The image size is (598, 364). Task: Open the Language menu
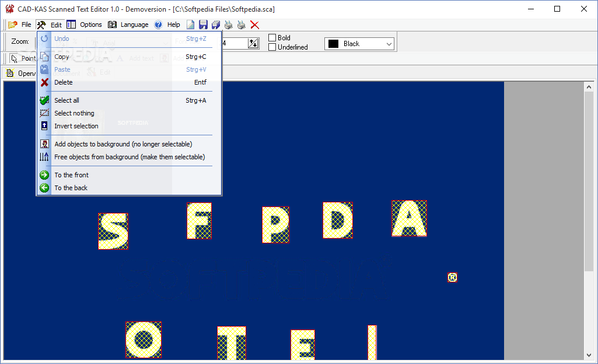pyautogui.click(x=128, y=24)
